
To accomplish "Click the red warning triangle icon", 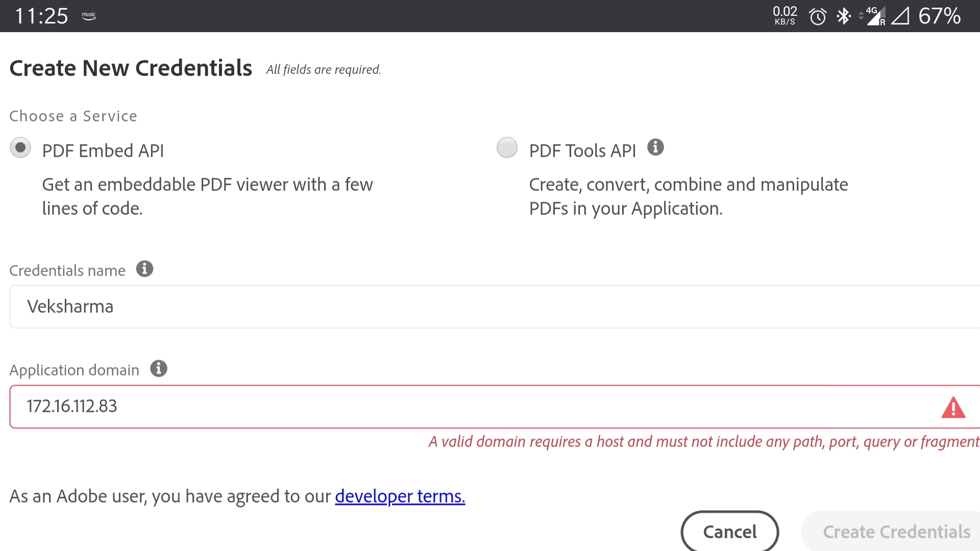I will (953, 408).
